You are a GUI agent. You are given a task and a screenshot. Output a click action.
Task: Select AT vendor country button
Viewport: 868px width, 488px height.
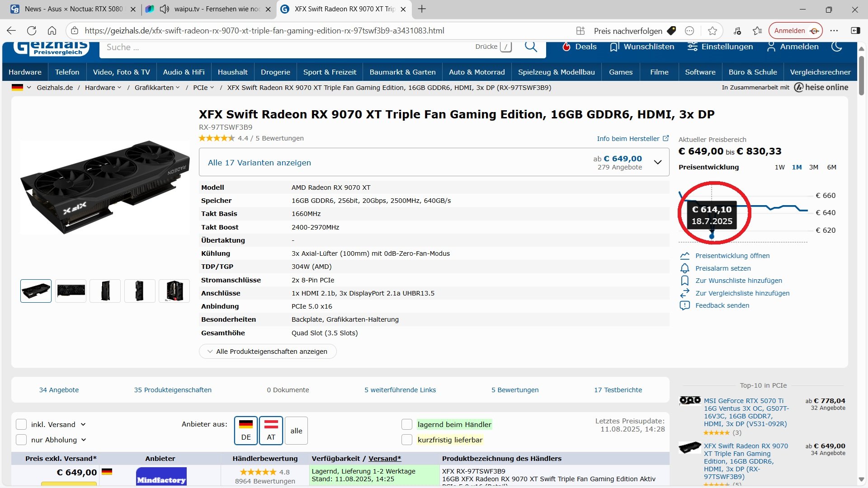click(271, 431)
